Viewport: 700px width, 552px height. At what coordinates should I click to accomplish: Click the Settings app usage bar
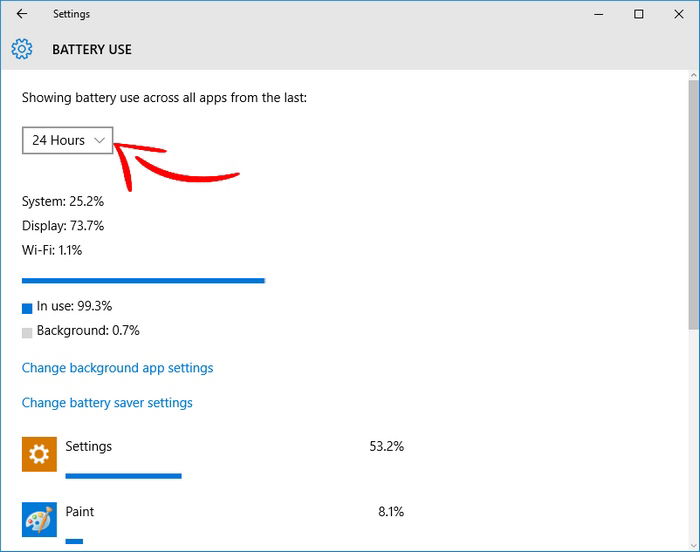pos(123,476)
